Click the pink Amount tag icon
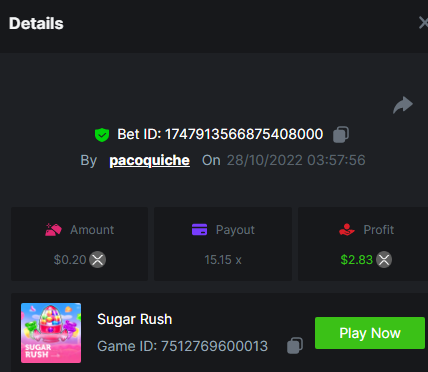Screen dimensions: 428x372 click(53, 230)
